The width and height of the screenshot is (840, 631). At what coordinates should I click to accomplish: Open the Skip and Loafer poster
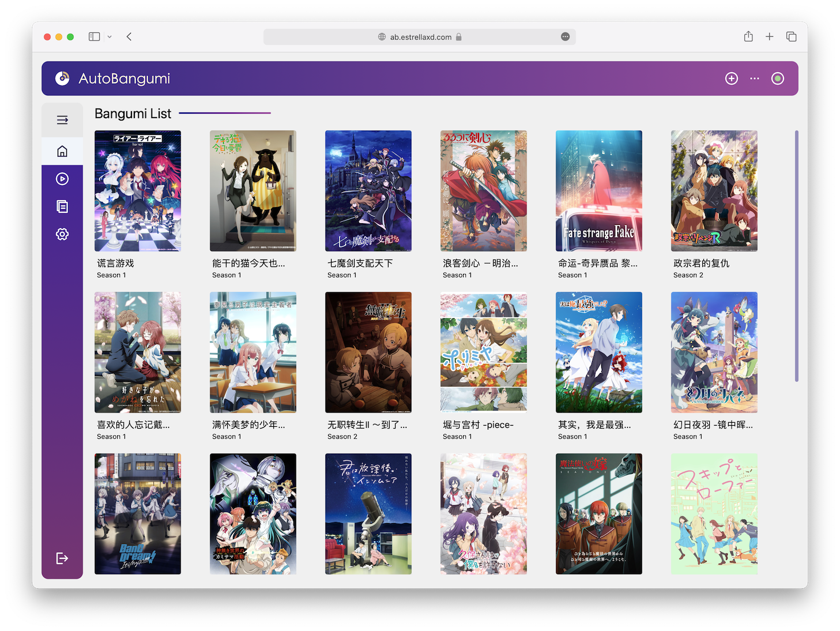(x=714, y=514)
